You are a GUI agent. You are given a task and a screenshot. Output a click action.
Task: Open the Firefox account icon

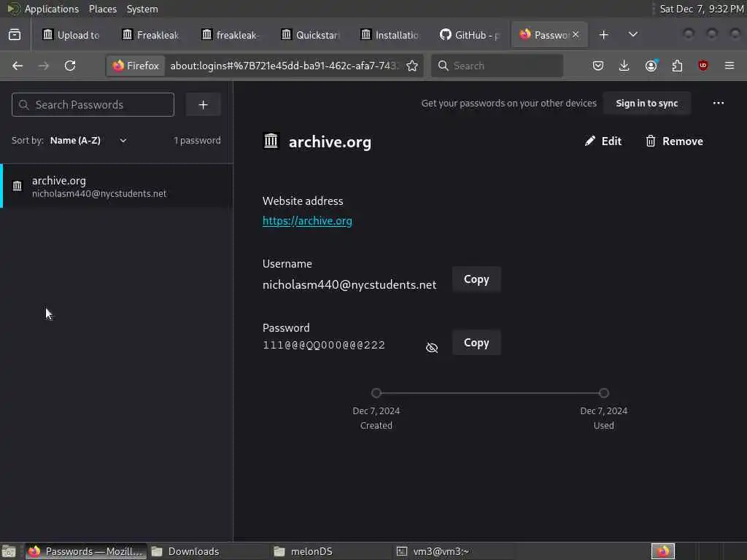pyautogui.click(x=651, y=66)
